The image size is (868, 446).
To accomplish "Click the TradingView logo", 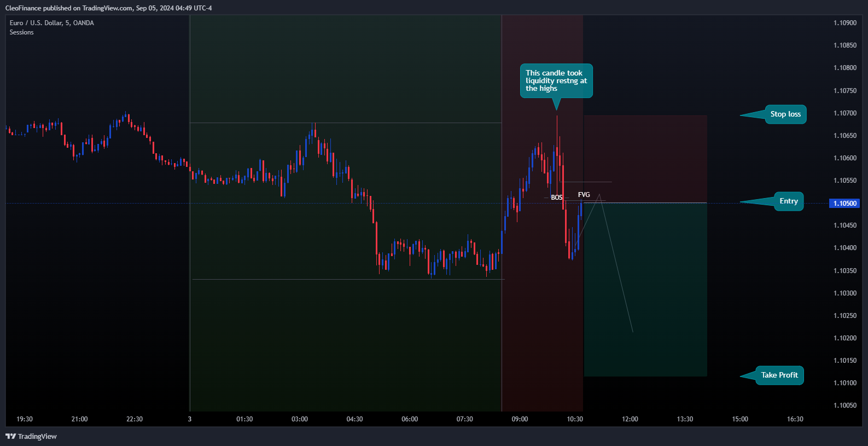I will click(x=31, y=436).
